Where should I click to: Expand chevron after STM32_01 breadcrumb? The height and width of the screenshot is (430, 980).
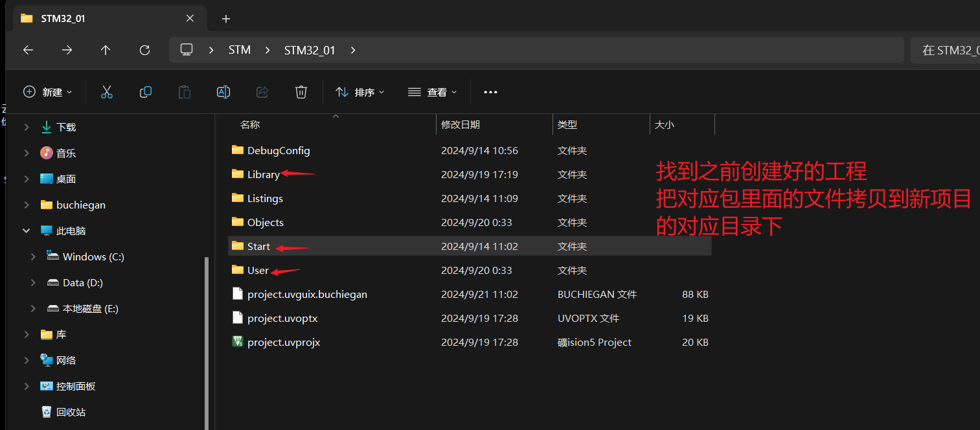pyautogui.click(x=353, y=50)
